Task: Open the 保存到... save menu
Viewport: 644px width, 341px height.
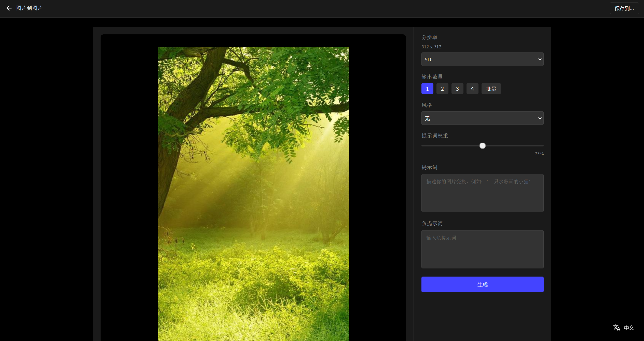Action: (624, 8)
